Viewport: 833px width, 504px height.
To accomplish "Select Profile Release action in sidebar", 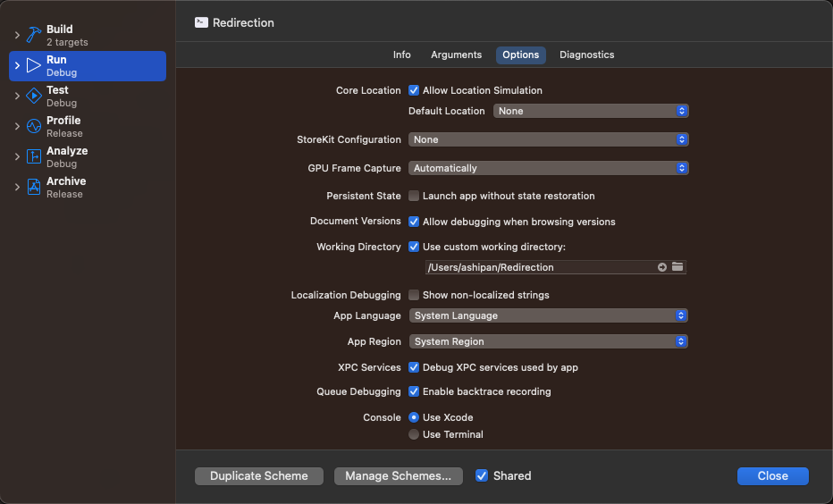I will pos(88,126).
